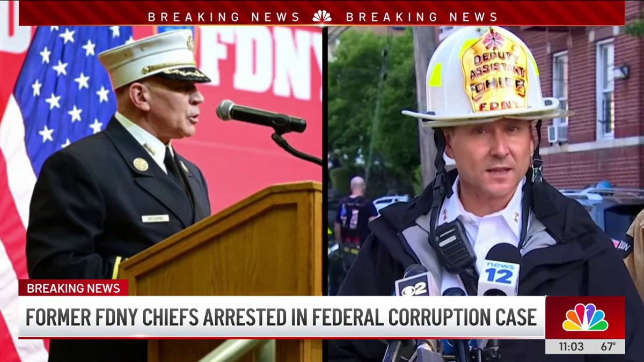
Task: Click the 67° temperature readout
Action: [x=608, y=346]
